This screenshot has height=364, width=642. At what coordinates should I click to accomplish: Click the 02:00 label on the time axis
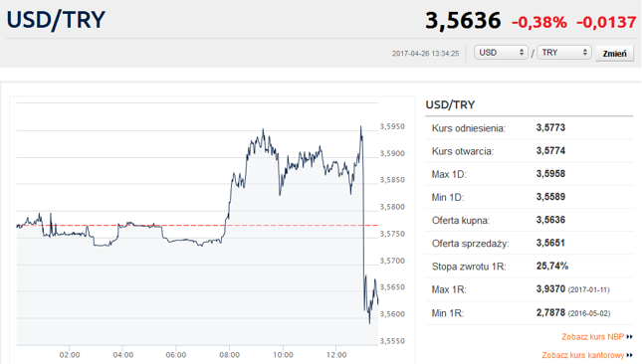[70, 355]
